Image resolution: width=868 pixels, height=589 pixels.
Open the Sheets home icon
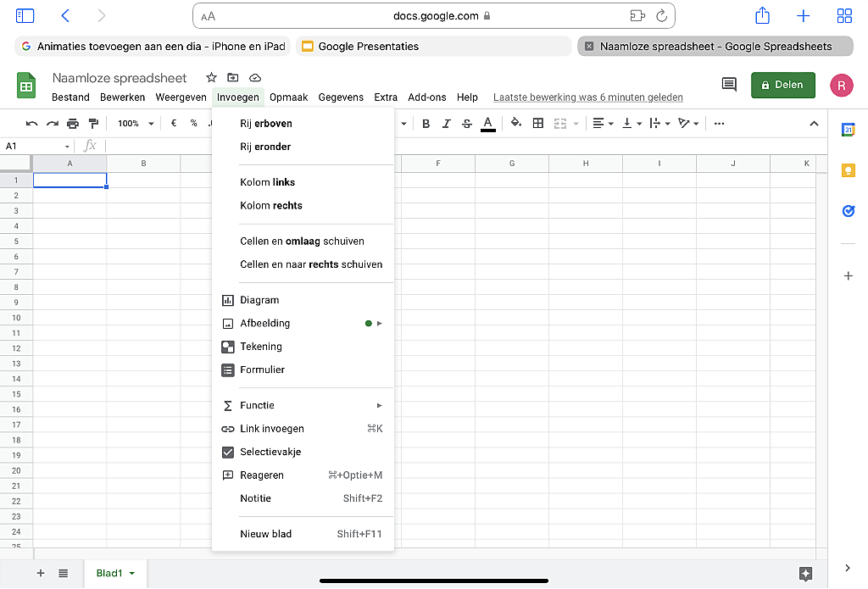[x=26, y=86]
